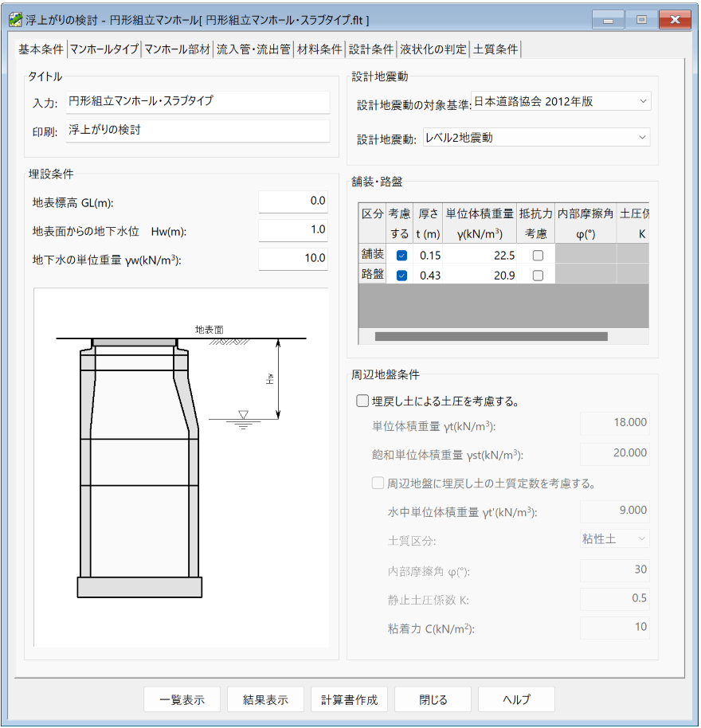This screenshot has width=701, height=728.
Task: Maximize the 浮上がりの検討 window
Action: point(641,20)
